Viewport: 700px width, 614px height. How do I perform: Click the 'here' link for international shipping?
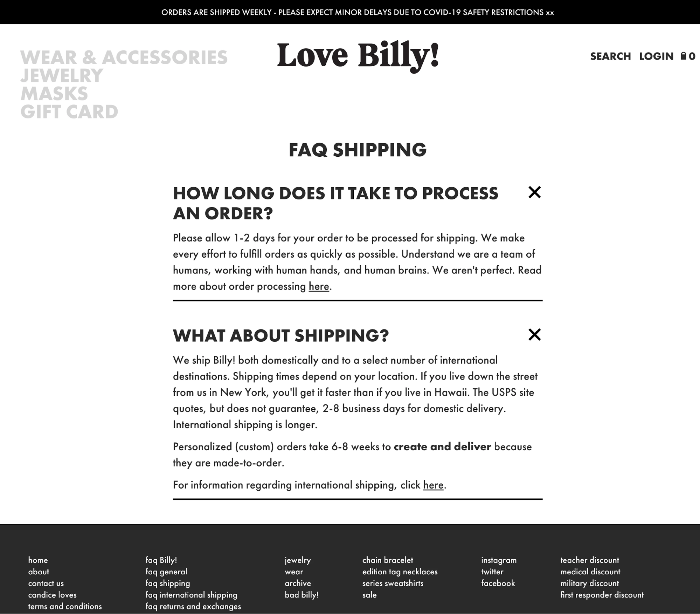coord(433,484)
